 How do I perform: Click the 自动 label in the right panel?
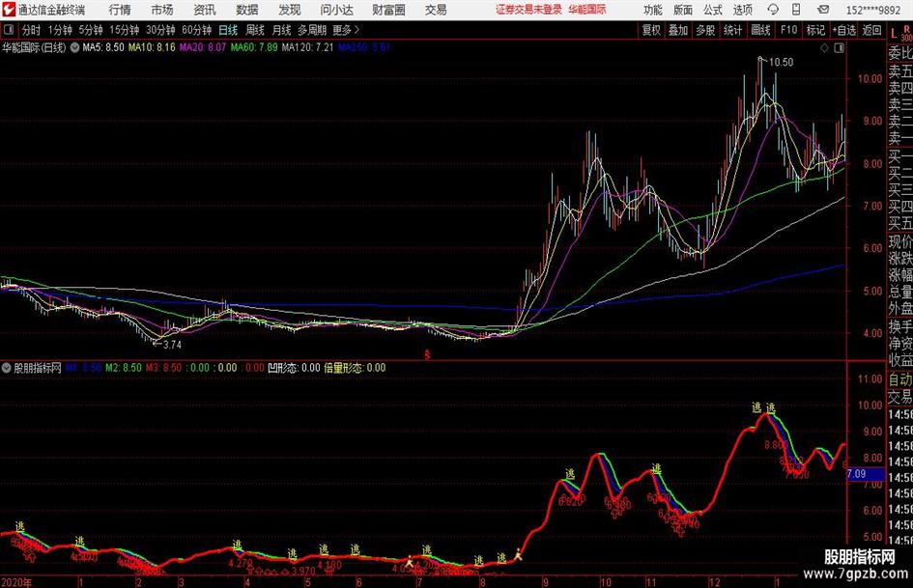pyautogui.click(x=900, y=379)
